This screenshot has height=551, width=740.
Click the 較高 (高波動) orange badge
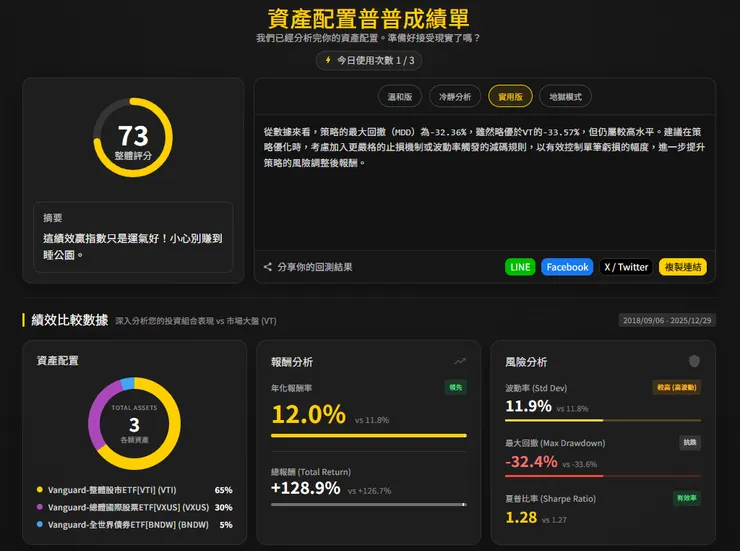click(x=677, y=387)
